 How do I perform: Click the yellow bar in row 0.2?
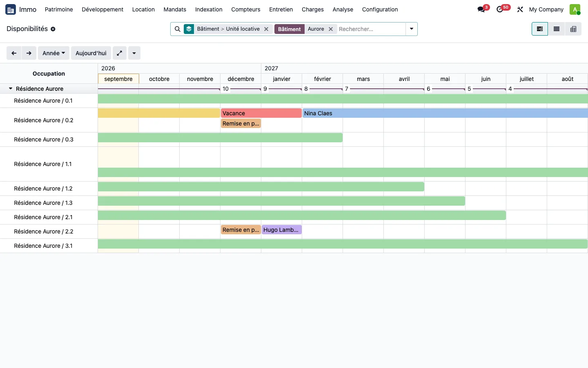point(159,113)
